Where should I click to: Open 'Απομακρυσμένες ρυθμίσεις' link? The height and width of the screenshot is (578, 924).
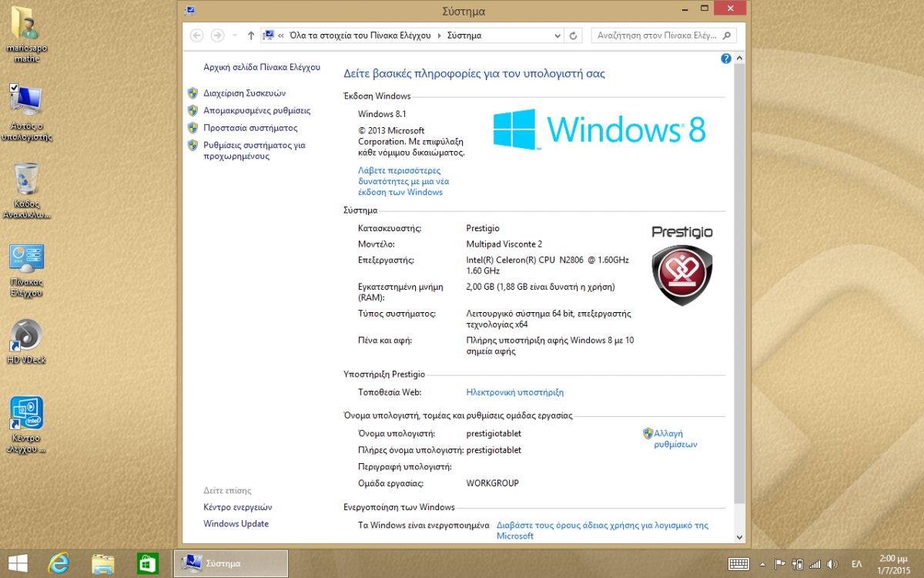point(257,110)
